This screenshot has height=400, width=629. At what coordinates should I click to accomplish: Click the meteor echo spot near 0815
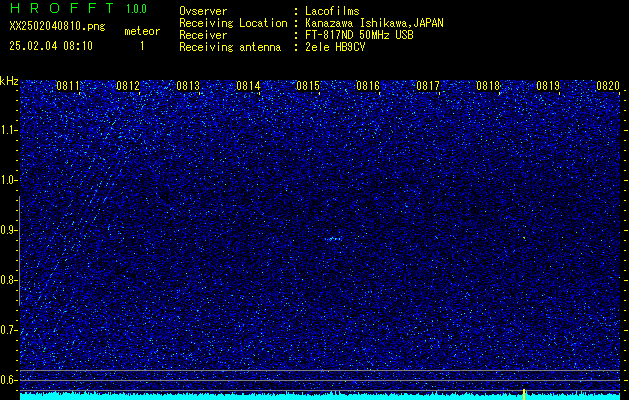coord(334,239)
